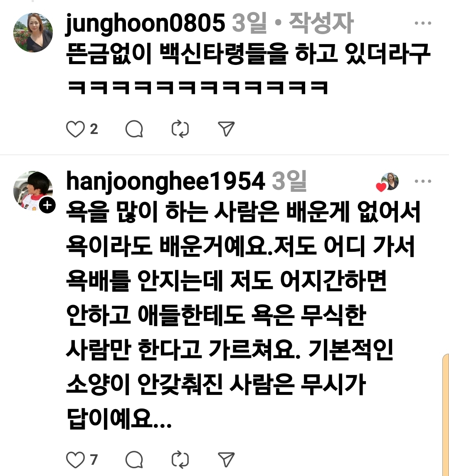Open hanjoonghee1954's profile picture
449x476 pixels.
click(33, 191)
